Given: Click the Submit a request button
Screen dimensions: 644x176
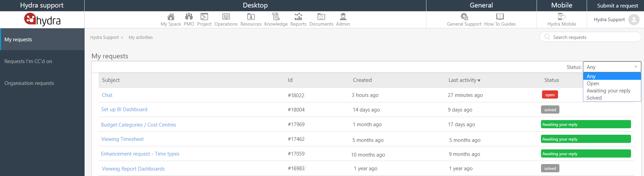Looking at the screenshot, I should tap(617, 5).
